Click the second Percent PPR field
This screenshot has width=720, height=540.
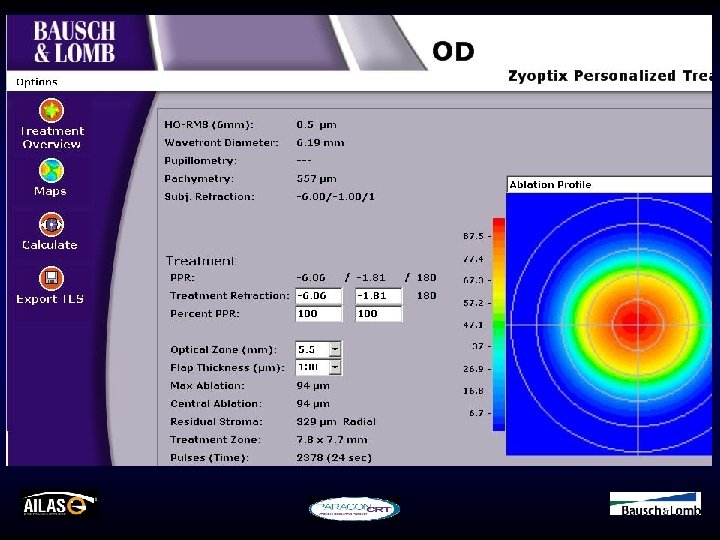click(x=378, y=314)
